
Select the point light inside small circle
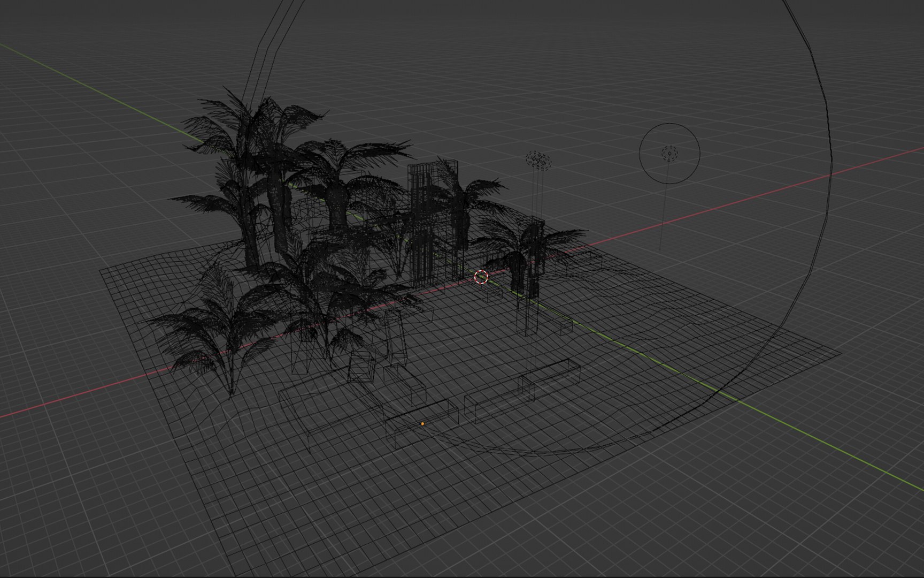[x=669, y=154]
